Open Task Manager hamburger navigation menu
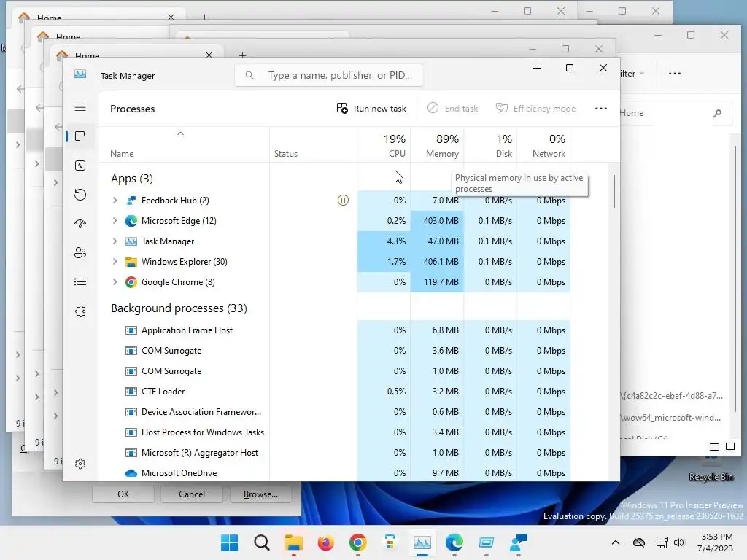The height and width of the screenshot is (560, 747). (80, 108)
